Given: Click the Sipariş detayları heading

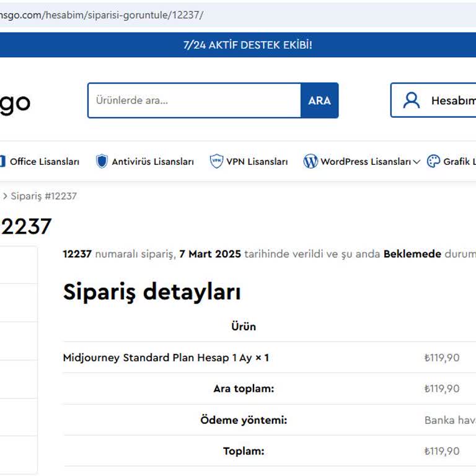Looking at the screenshot, I should [152, 292].
